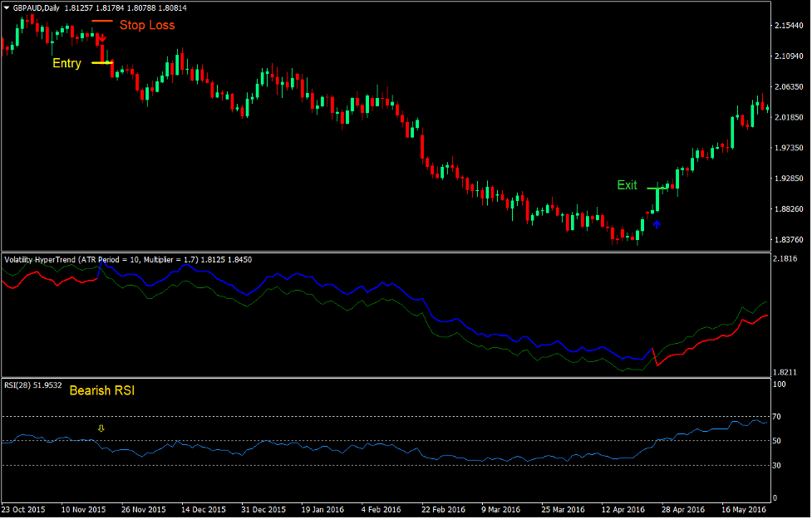Expand the GBPAUD symbol dropdown arrow
812x519 pixels.
pos(7,7)
